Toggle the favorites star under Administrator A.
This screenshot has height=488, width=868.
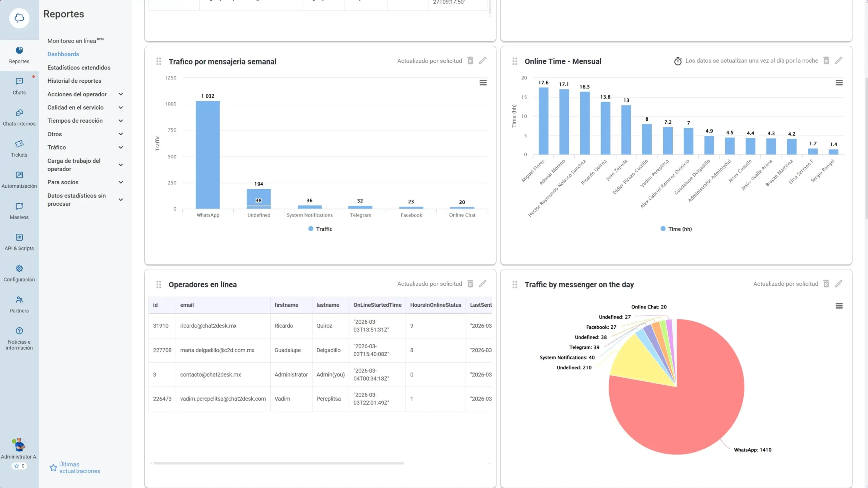(x=19, y=466)
